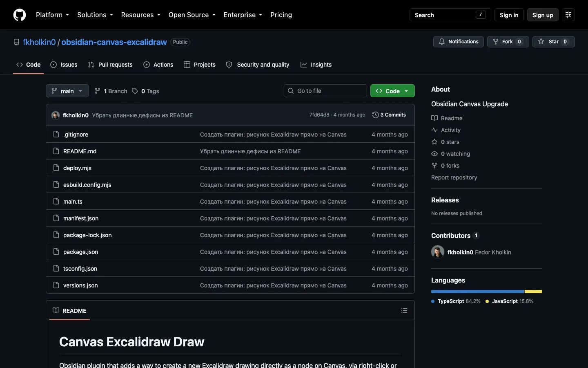
Task: Star the repository with the star icon
Action: [541, 42]
